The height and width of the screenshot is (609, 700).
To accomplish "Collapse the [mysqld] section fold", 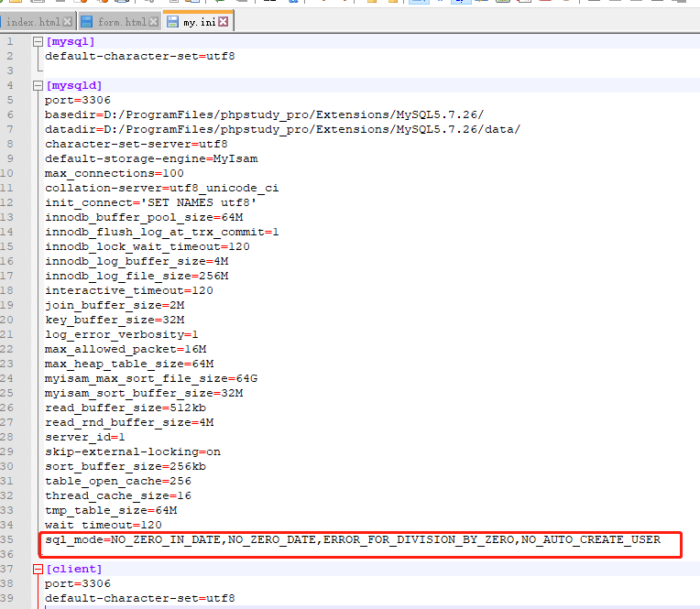I will 38,86.
